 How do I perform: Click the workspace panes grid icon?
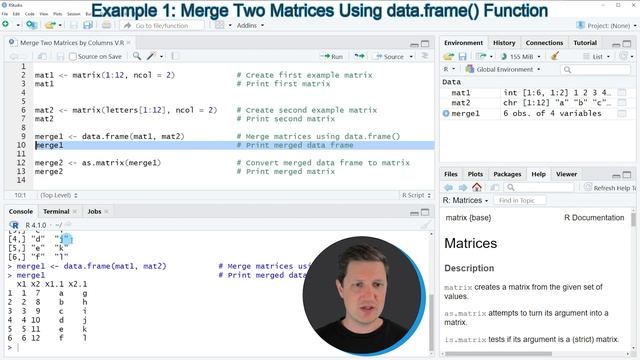[220, 25]
